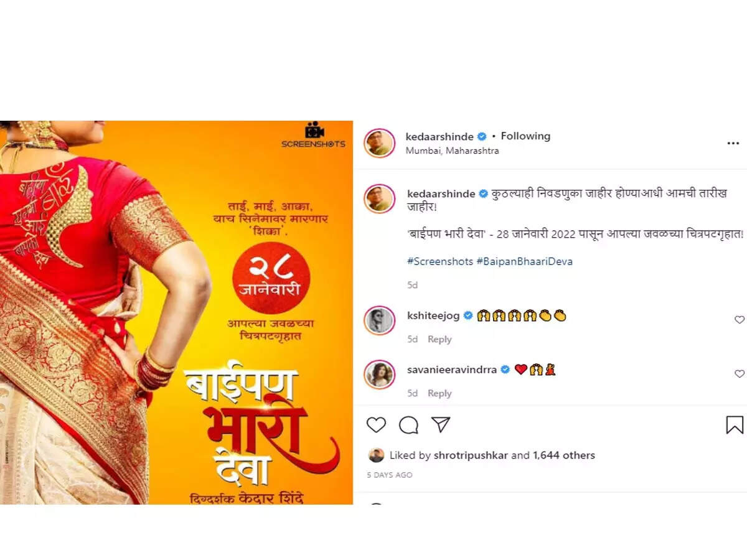Click kedaarshinde avatar beside the caption
747x560 pixels.
[x=380, y=198]
